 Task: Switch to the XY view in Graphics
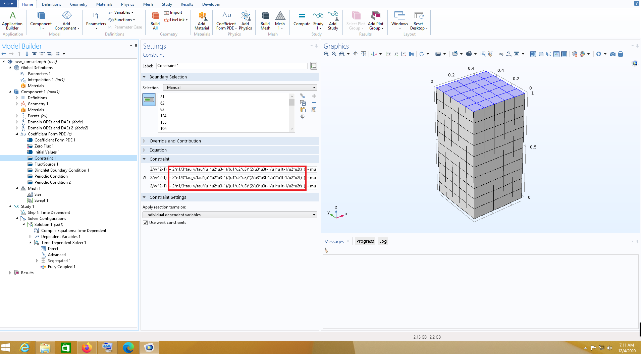click(388, 54)
